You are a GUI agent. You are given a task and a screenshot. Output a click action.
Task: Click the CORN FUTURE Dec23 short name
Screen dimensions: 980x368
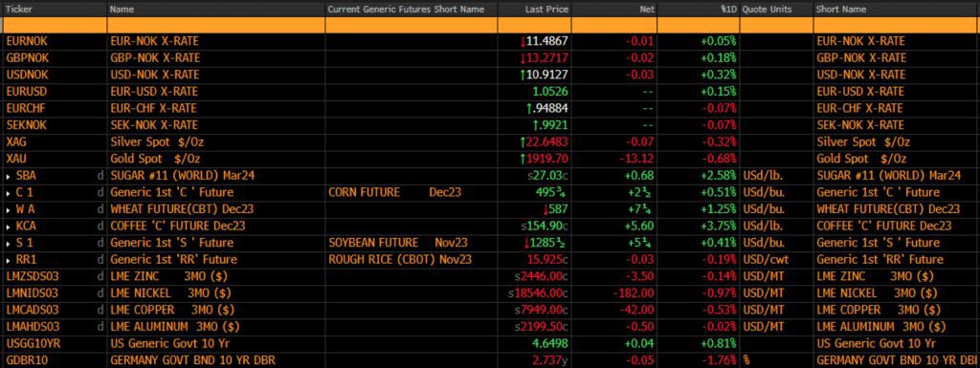[395, 192]
